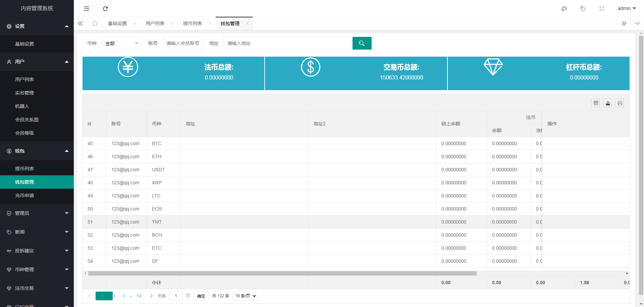
Task: Refresh the page with the reload icon
Action: [105, 9]
